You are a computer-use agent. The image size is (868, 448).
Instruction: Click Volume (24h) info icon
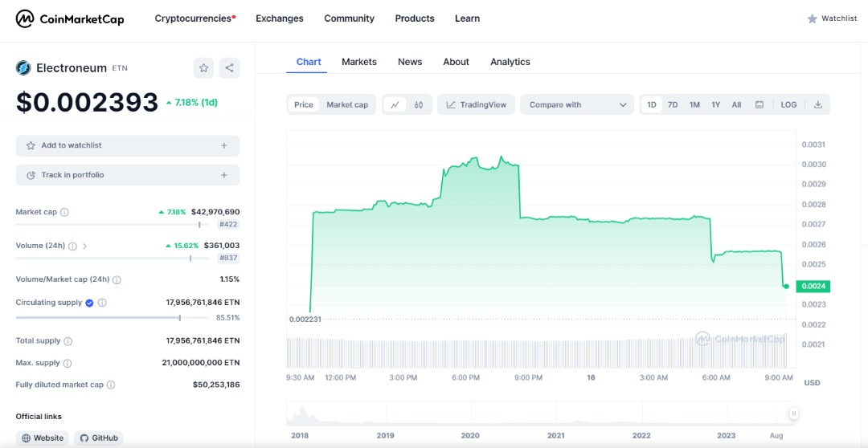click(x=72, y=246)
